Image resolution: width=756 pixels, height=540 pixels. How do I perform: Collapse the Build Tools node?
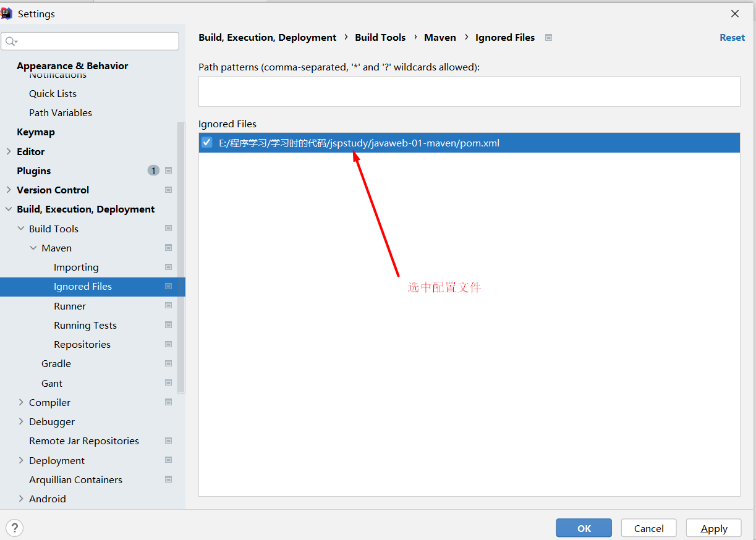click(21, 228)
